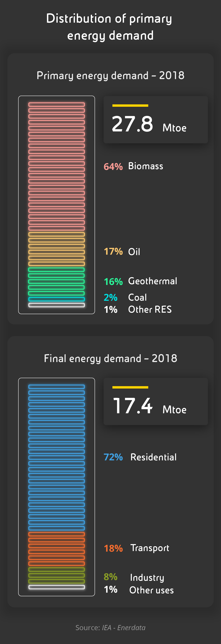Screen dimensions: 221x644
Task: Select the 8% Industry legend label
Action: 134,577
